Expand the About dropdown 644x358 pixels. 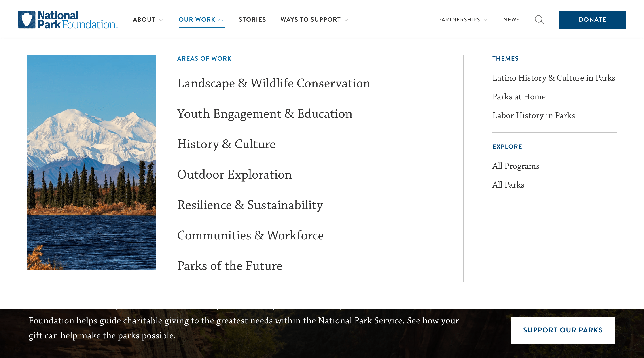tap(148, 20)
